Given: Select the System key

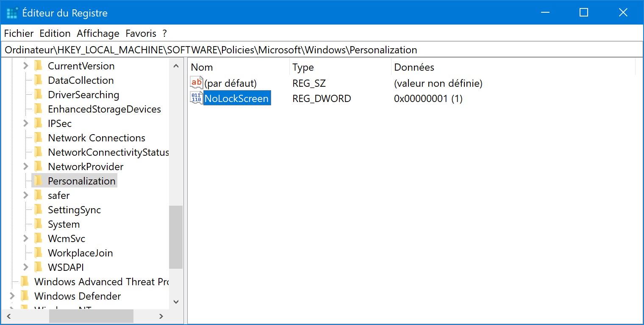Looking at the screenshot, I should 64,224.
